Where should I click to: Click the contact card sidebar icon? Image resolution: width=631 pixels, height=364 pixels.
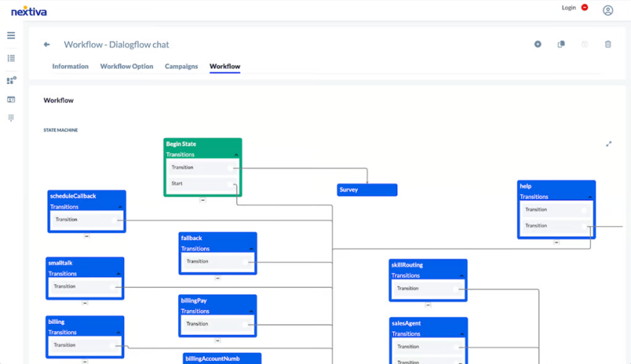click(x=11, y=99)
